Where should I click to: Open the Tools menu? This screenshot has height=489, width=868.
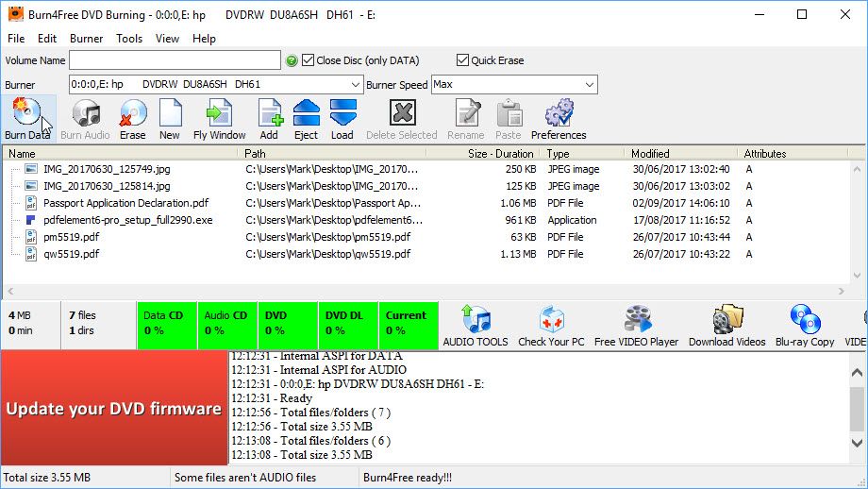129,39
